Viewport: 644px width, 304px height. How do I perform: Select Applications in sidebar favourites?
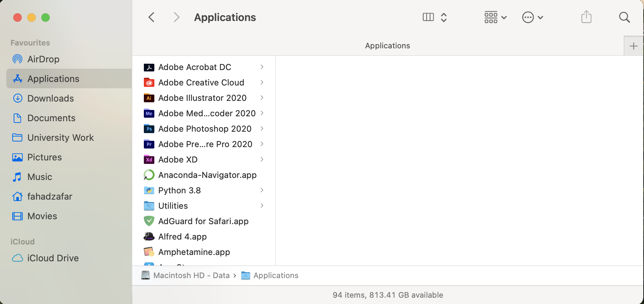(69, 79)
